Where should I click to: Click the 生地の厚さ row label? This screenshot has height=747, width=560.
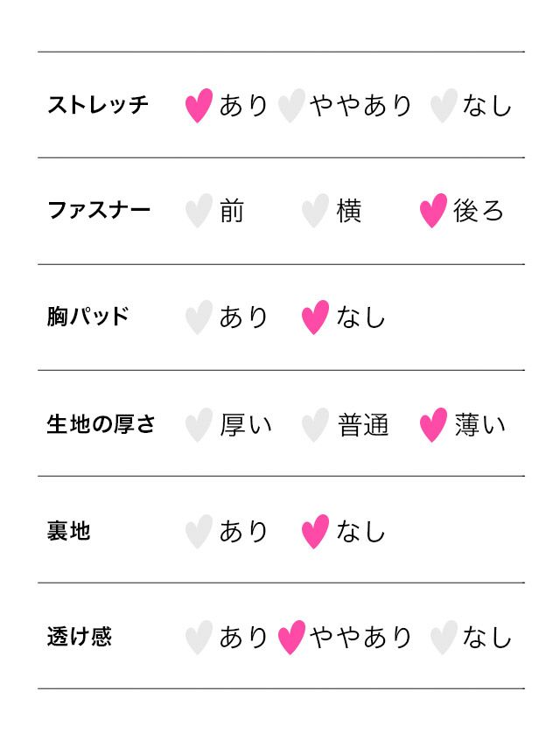(101, 425)
